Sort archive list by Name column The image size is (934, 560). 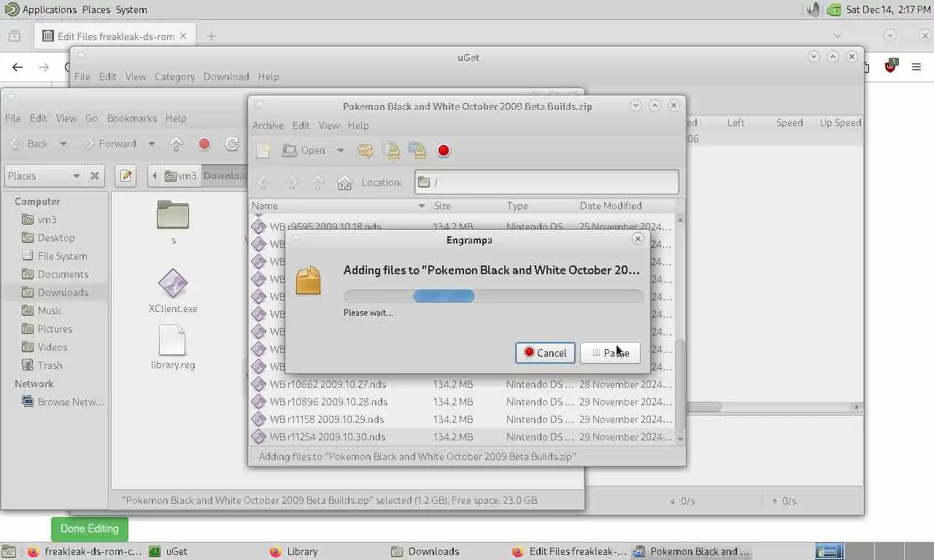pos(339,206)
